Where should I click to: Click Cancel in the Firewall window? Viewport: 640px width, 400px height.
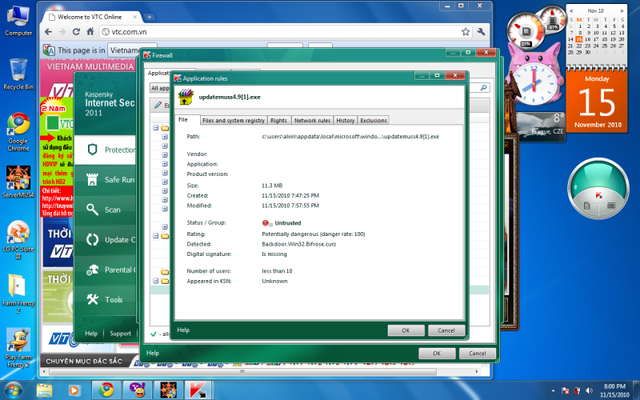tap(477, 353)
